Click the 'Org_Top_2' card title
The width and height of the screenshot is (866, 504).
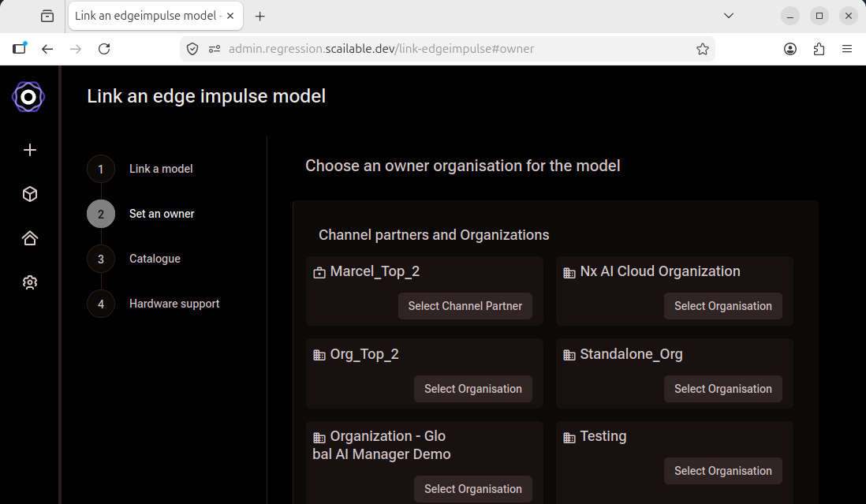point(364,354)
